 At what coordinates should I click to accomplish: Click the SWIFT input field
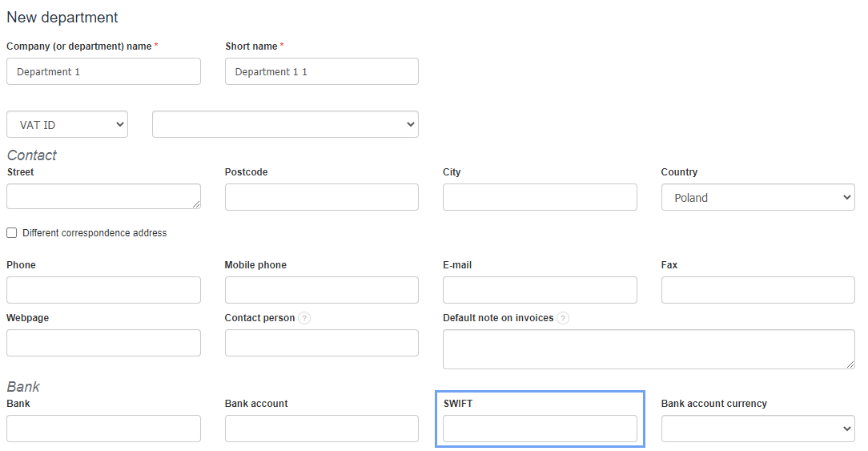tap(540, 429)
